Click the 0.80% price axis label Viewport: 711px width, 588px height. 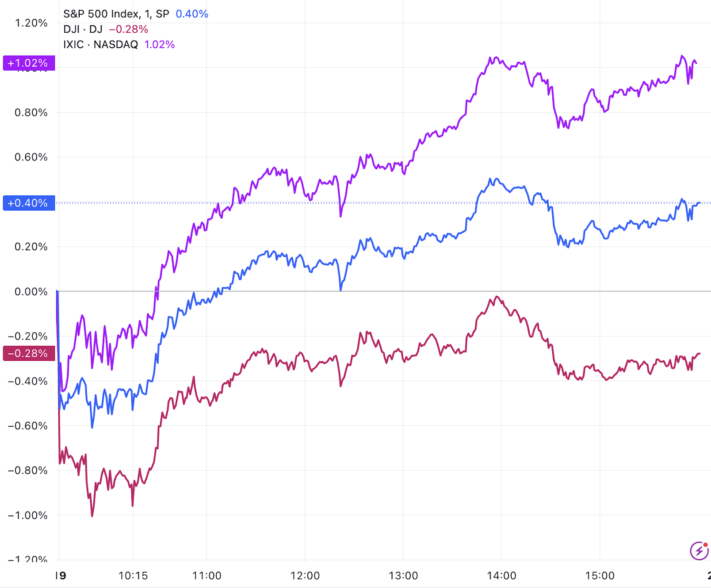pyautogui.click(x=31, y=113)
